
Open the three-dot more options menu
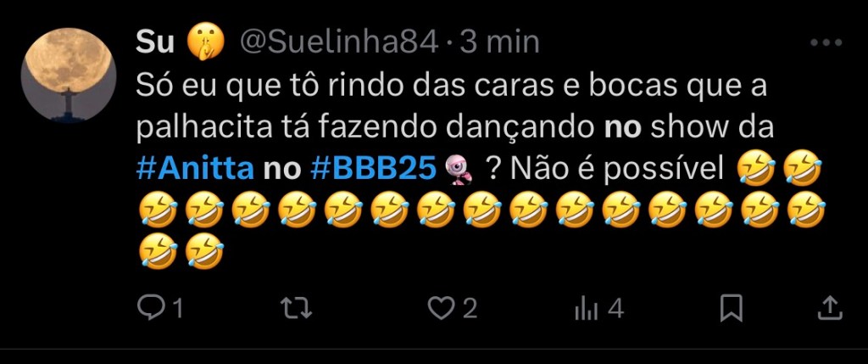(826, 42)
